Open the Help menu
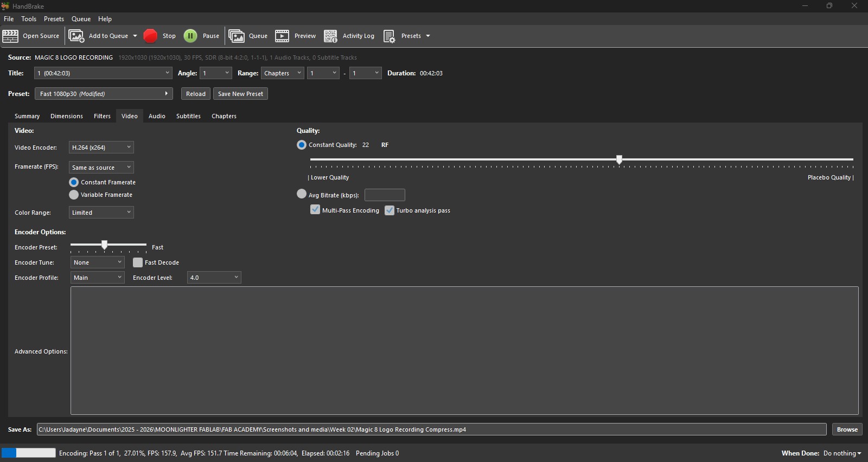Screen dimensions: 868x462 pyautogui.click(x=105, y=19)
